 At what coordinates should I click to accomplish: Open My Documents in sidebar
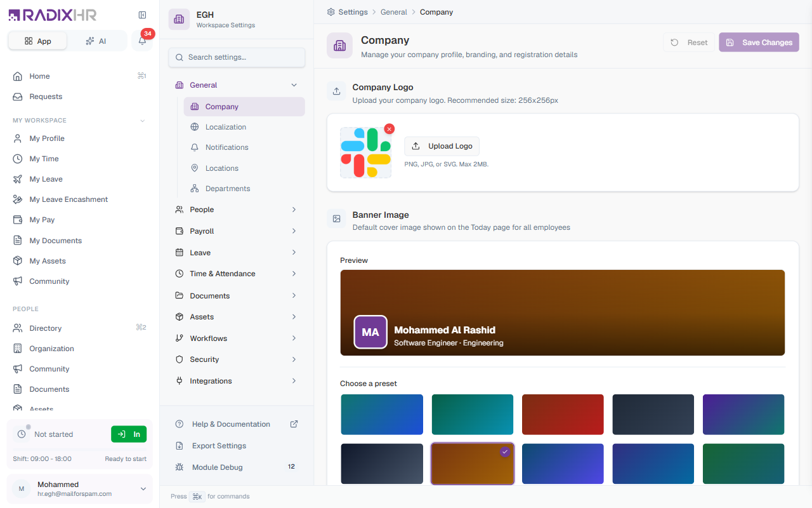click(x=79, y=241)
